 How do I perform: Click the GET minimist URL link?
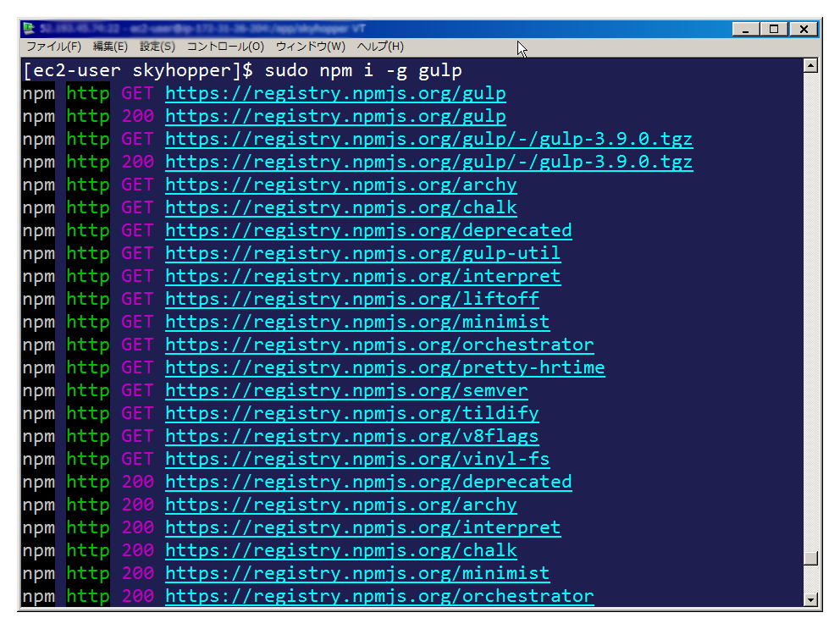(x=357, y=322)
